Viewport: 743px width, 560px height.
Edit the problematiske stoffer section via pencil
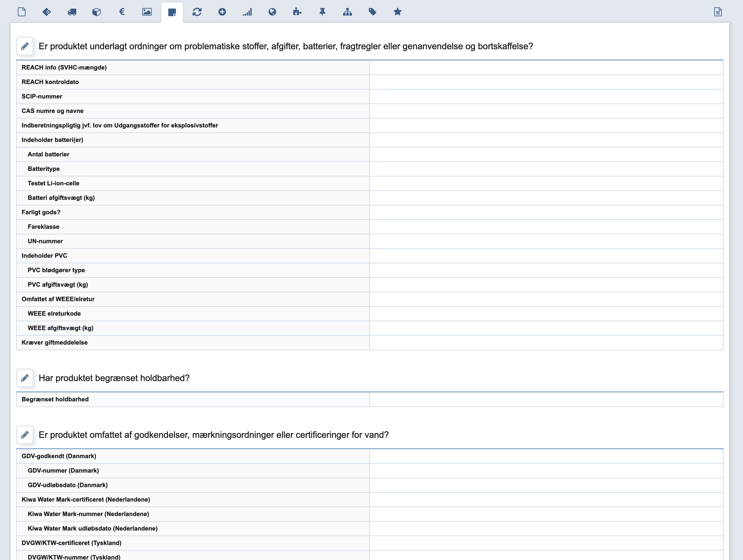25,46
